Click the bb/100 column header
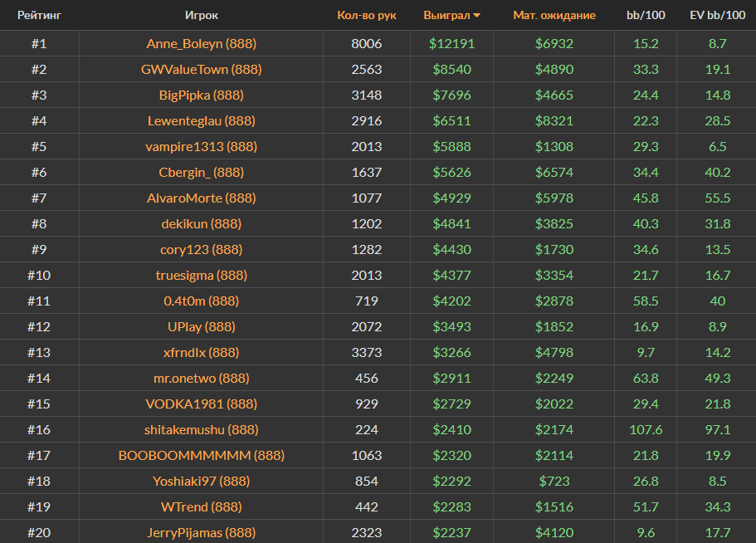This screenshot has height=543, width=756. (x=645, y=15)
